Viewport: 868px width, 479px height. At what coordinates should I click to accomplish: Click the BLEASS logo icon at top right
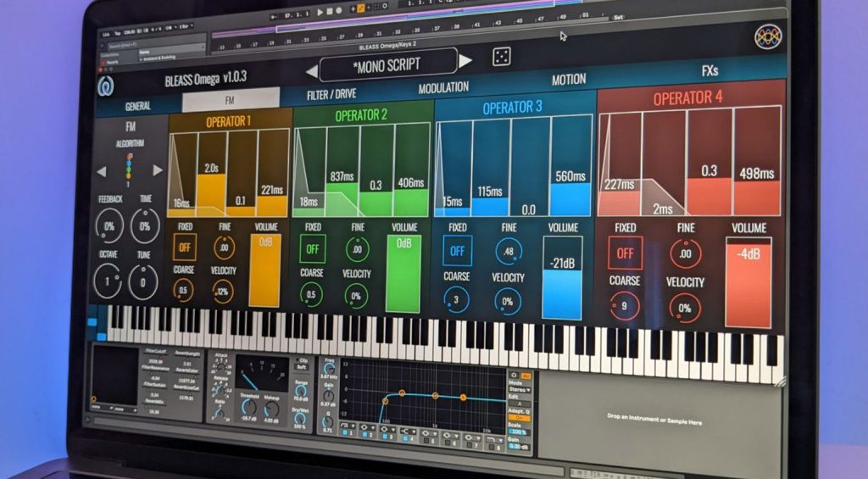[x=768, y=37]
